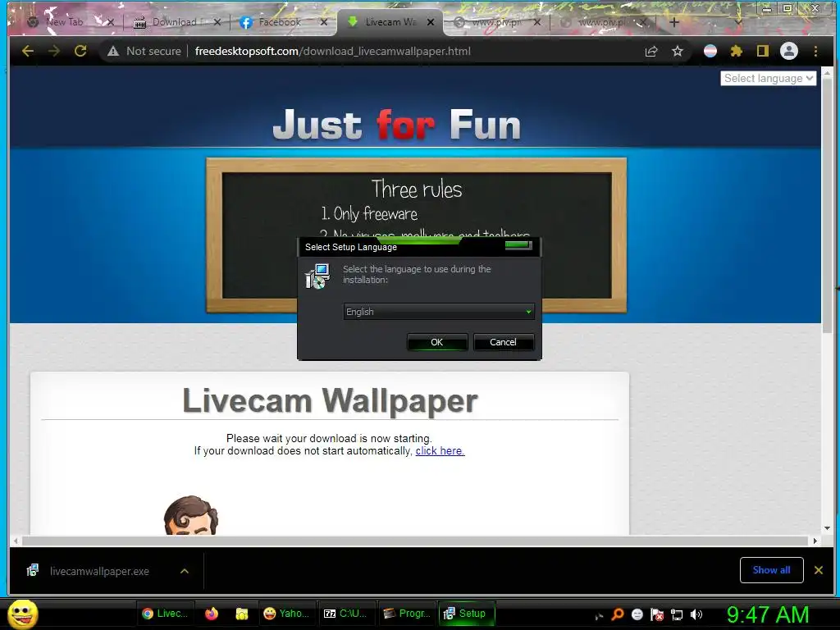Open the volume speaker tray icon
This screenshot has height=630, width=840.
coord(696,614)
